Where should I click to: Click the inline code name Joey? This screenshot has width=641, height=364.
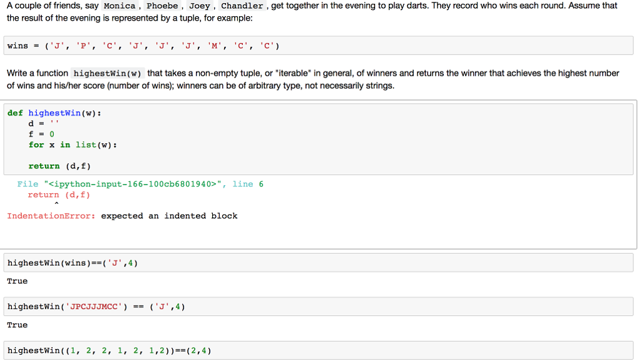click(200, 6)
